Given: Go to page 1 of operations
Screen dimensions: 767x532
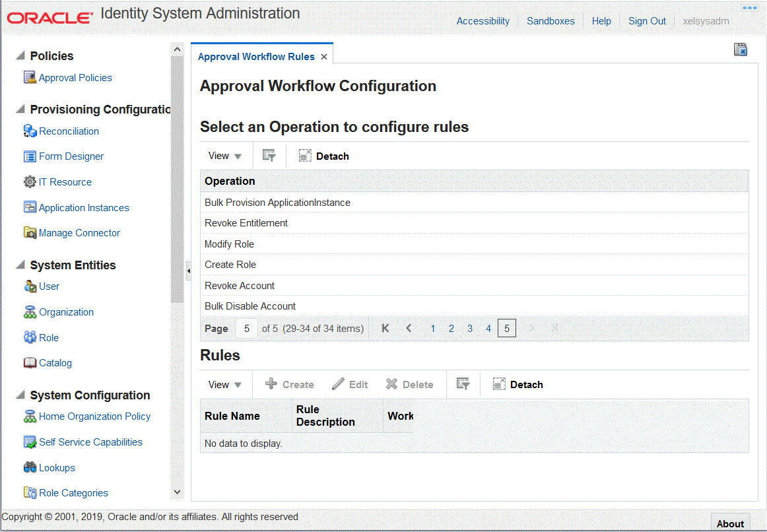Looking at the screenshot, I should coord(432,329).
